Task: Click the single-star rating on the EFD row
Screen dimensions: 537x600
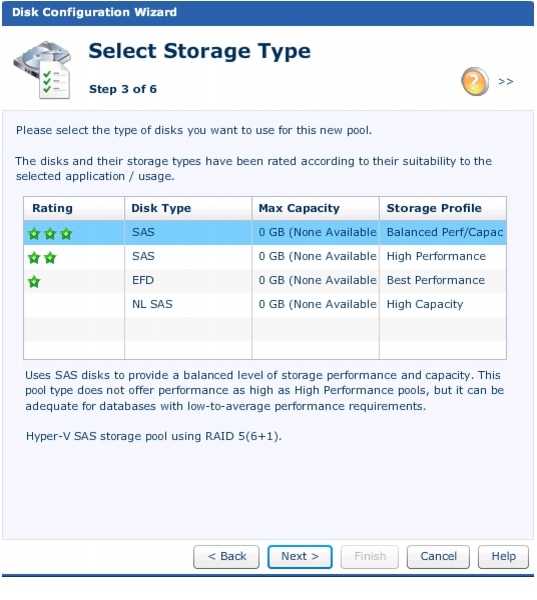Action: point(34,282)
